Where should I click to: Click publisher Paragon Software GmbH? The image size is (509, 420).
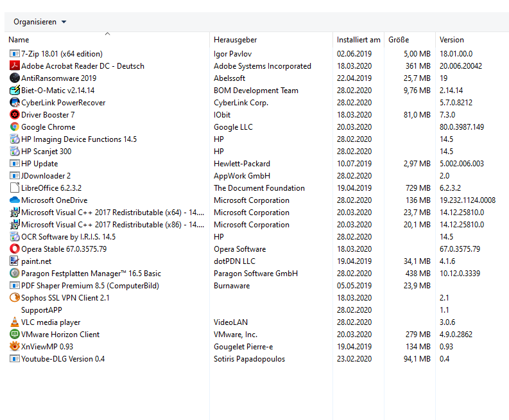pyautogui.click(x=255, y=274)
